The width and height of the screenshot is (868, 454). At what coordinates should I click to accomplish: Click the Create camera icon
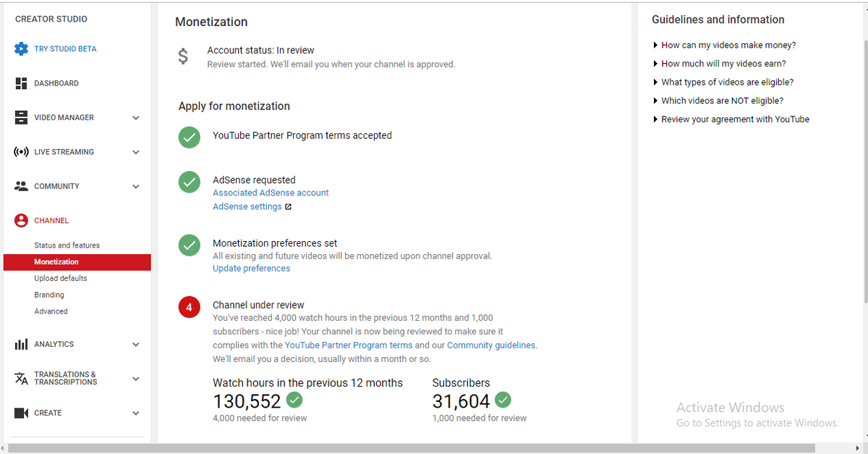click(x=22, y=413)
